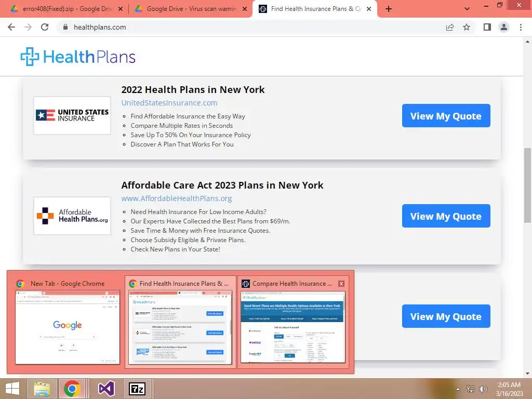Image resolution: width=532 pixels, height=399 pixels.
Task: Click the Chrome taskbar icon
Action: click(72, 389)
